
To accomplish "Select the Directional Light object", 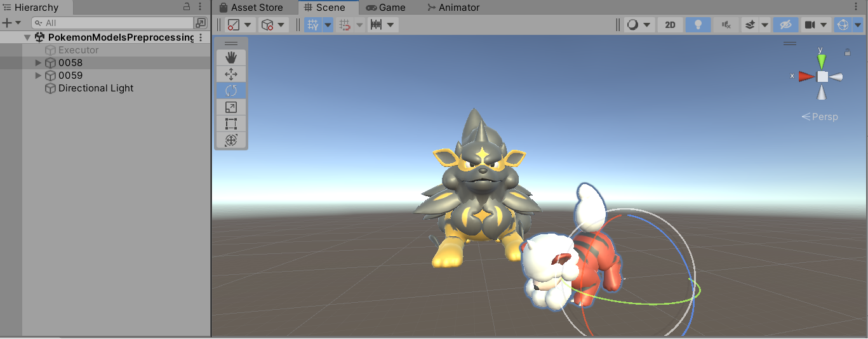I will tap(96, 88).
